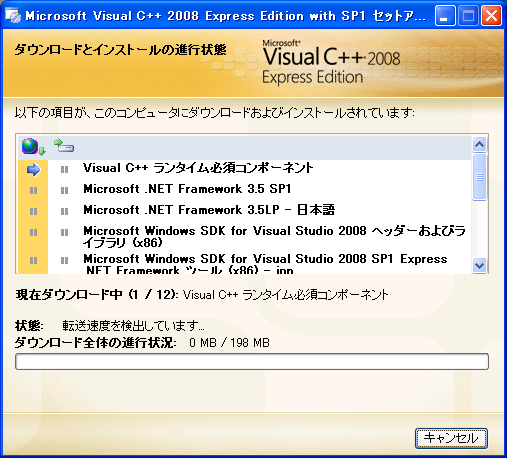Click install pause icon for .NET Framework 3.5LP 日本語

pos(64,211)
